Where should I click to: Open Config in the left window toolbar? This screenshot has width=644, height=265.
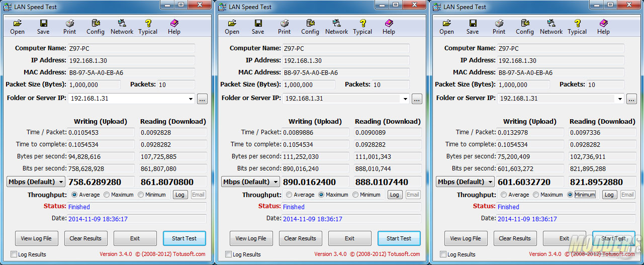point(96,23)
